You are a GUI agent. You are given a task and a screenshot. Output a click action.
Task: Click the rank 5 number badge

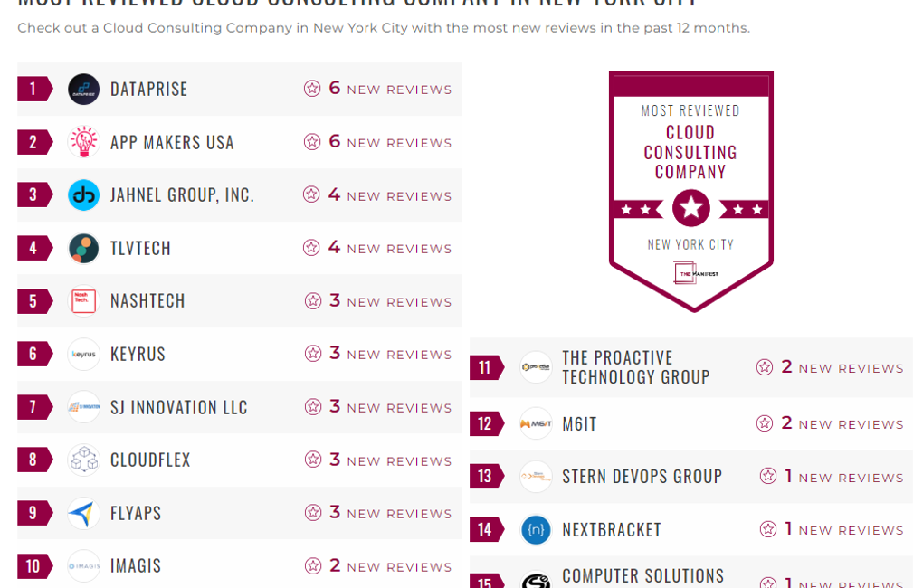33,301
